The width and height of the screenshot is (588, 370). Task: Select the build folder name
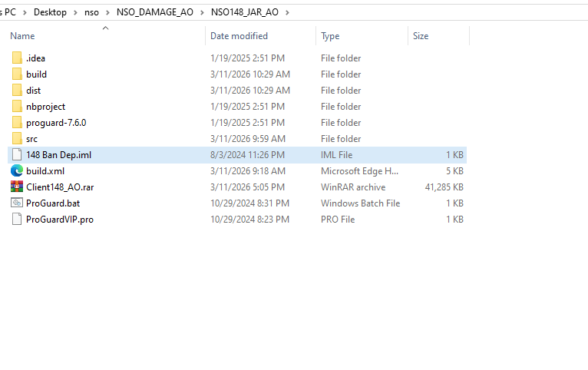[36, 74]
